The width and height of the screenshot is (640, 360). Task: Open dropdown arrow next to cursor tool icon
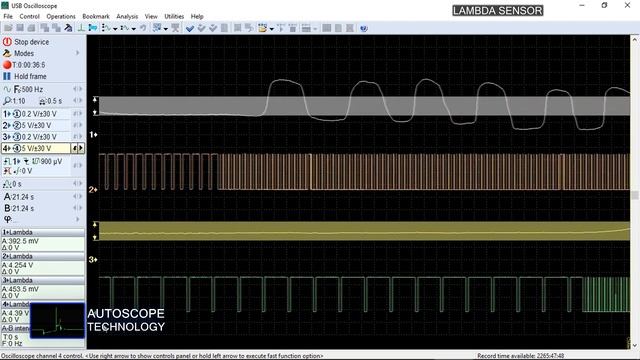click(x=115, y=29)
